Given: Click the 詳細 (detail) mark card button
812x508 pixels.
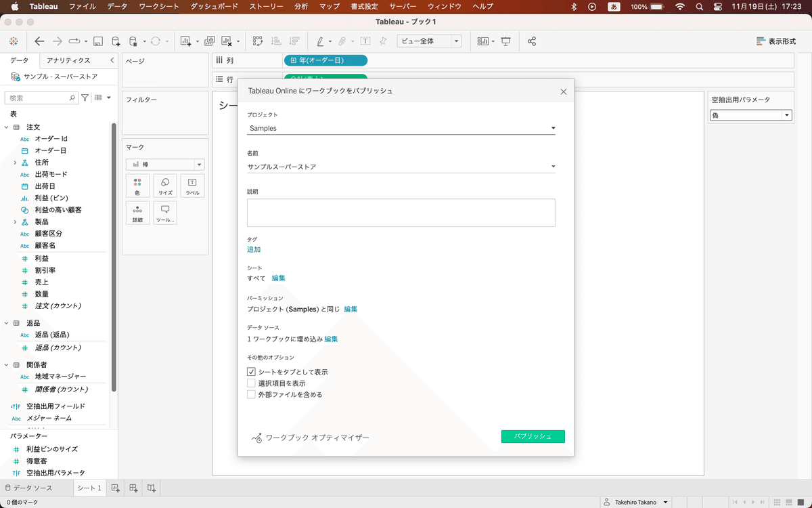Looking at the screenshot, I should pyautogui.click(x=137, y=213).
